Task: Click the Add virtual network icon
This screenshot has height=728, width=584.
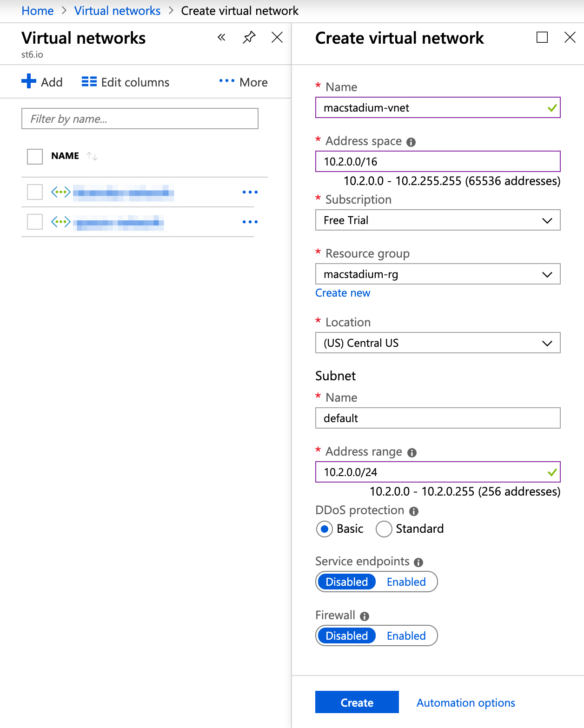Action: (28, 81)
